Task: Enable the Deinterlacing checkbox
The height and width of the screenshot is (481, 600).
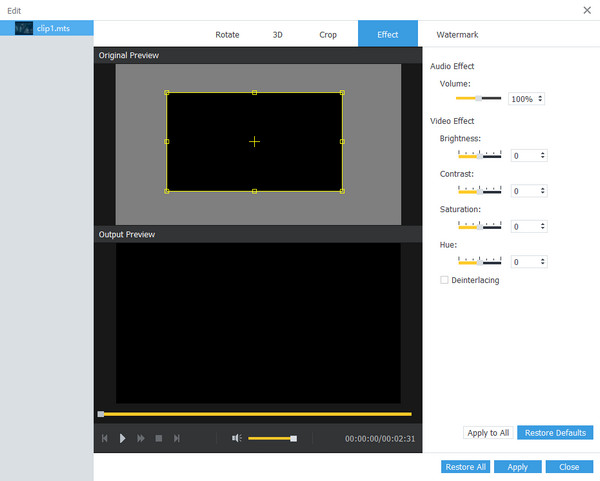Action: 445,280
